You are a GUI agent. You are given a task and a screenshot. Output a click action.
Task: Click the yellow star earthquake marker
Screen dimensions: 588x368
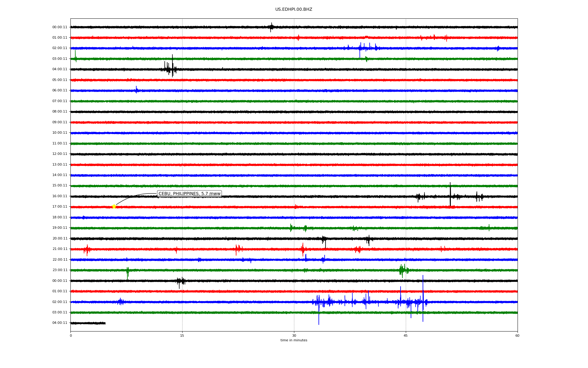pyautogui.click(x=114, y=206)
